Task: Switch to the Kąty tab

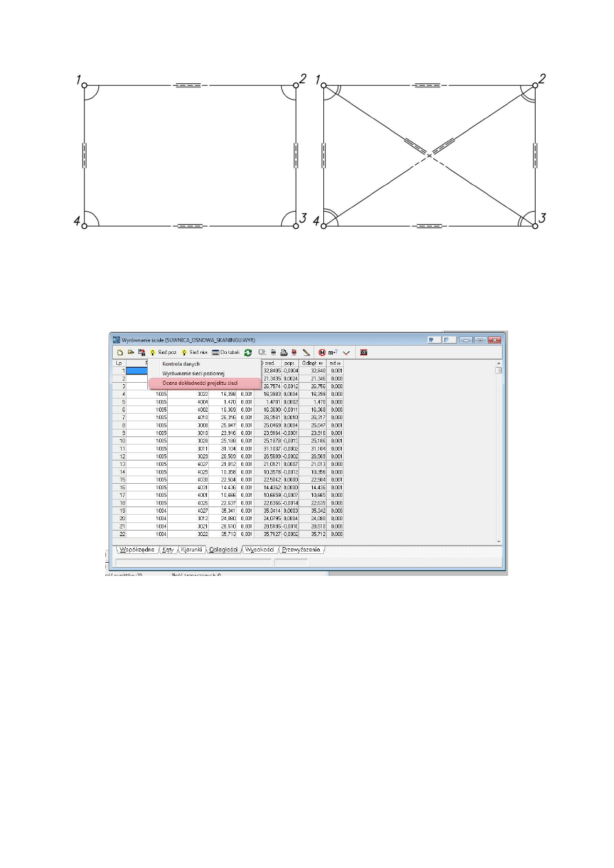Action: point(168,550)
